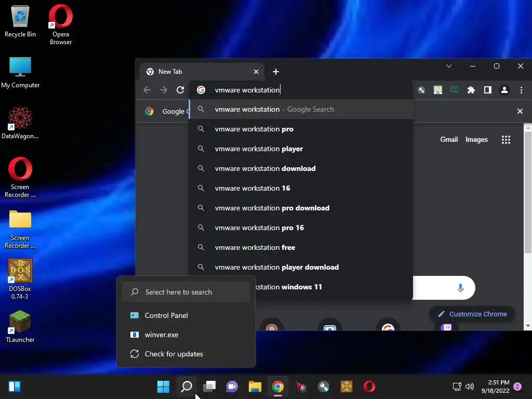Open the Windows Start button

(163, 387)
